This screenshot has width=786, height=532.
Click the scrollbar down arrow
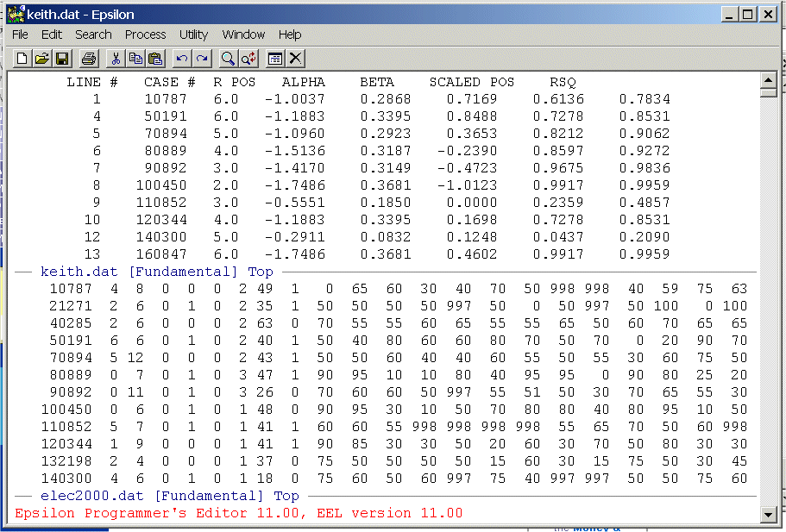[x=769, y=514]
